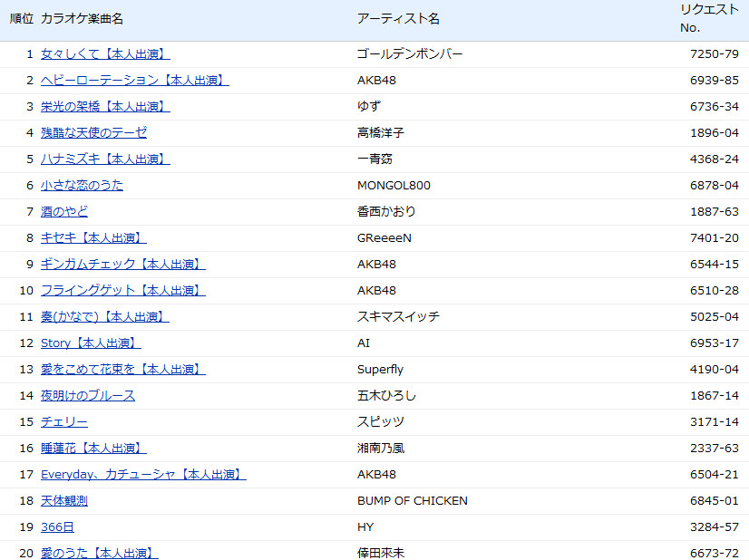Open the 女々しくて【本人出演】 song link
The height and width of the screenshot is (560, 749).
tap(105, 54)
